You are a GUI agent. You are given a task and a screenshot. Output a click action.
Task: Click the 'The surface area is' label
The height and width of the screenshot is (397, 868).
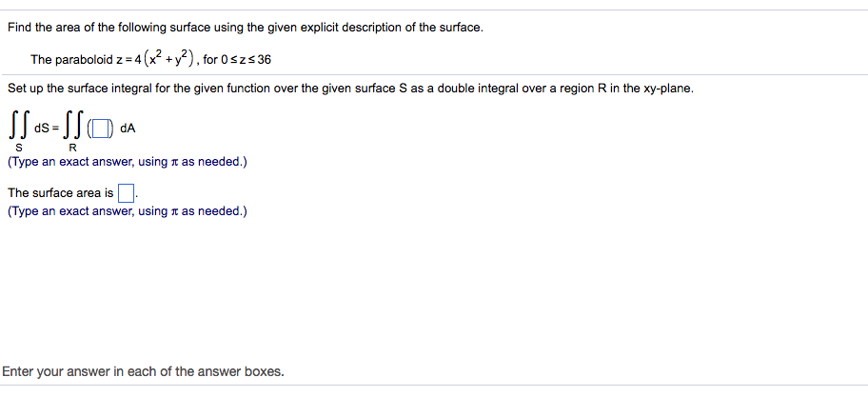tap(61, 193)
